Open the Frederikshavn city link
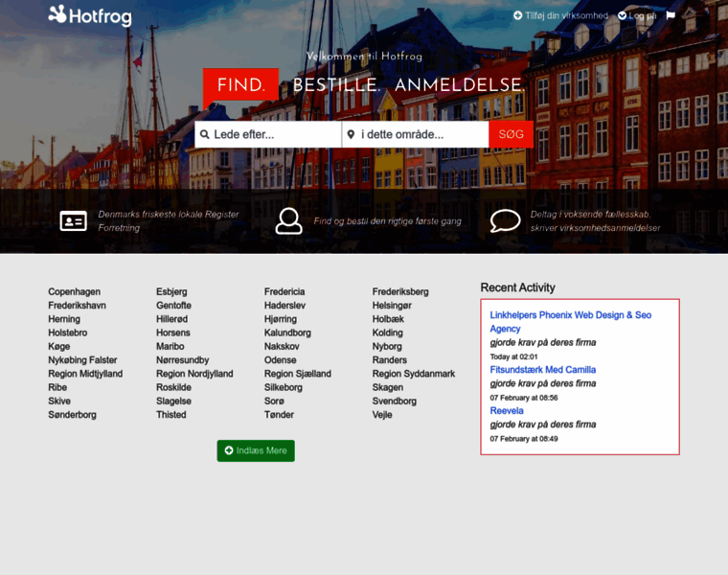 point(77,305)
